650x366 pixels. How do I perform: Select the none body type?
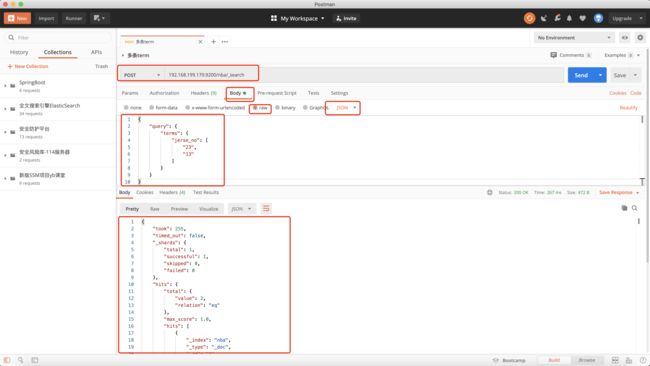pyautogui.click(x=133, y=108)
